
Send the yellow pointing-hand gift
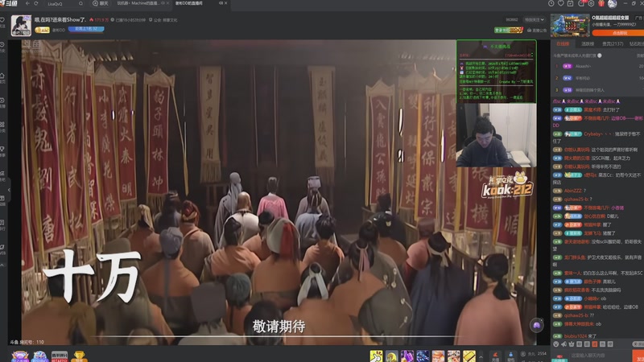[x=376, y=356]
